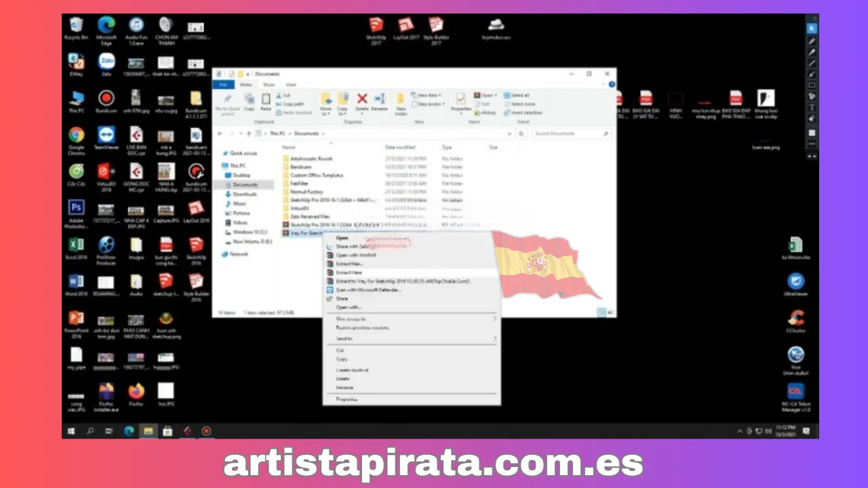This screenshot has height=488, width=868.
Task: Open UltraViewer desktop icon
Action: tap(796, 285)
